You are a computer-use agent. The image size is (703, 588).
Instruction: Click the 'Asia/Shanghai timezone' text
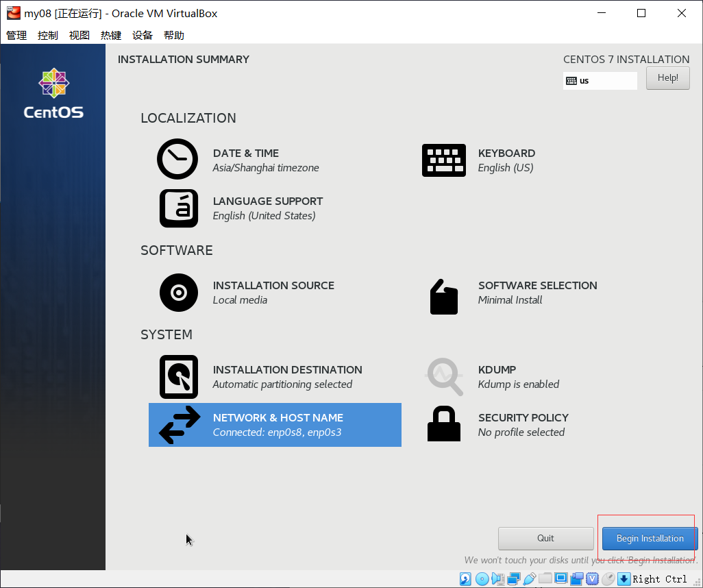[266, 168]
